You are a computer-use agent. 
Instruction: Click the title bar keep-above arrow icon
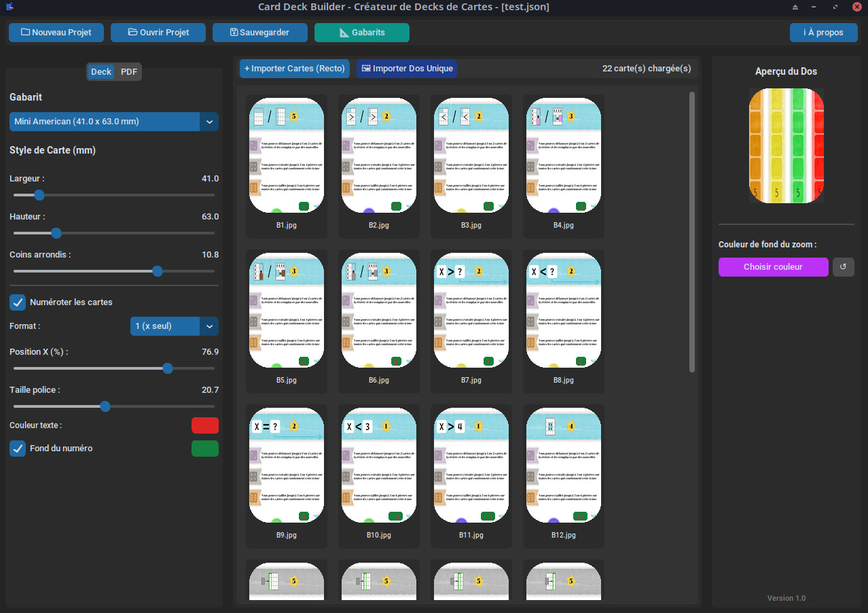795,7
